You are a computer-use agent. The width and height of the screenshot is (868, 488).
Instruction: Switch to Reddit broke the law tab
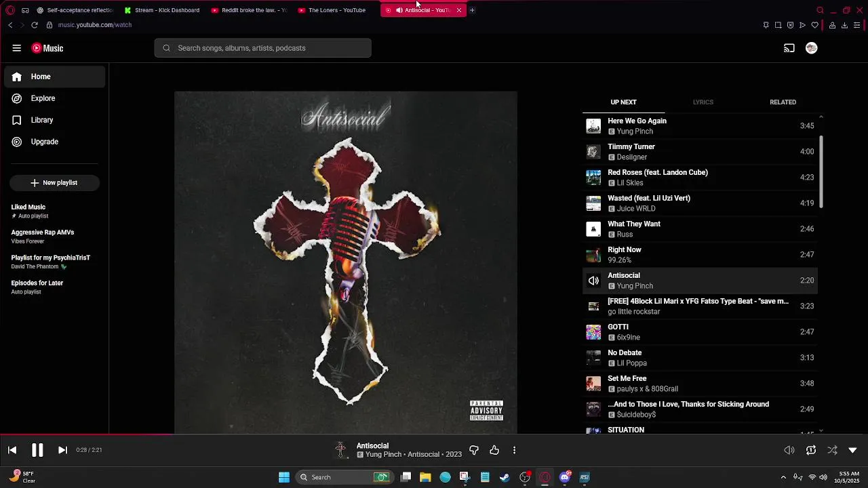tap(250, 10)
